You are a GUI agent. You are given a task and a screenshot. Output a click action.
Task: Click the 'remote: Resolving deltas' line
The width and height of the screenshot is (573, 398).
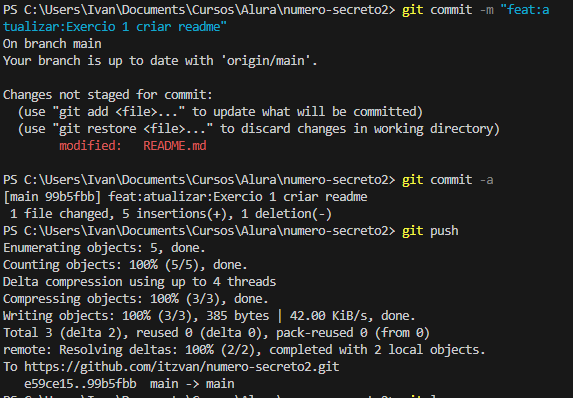click(x=244, y=349)
